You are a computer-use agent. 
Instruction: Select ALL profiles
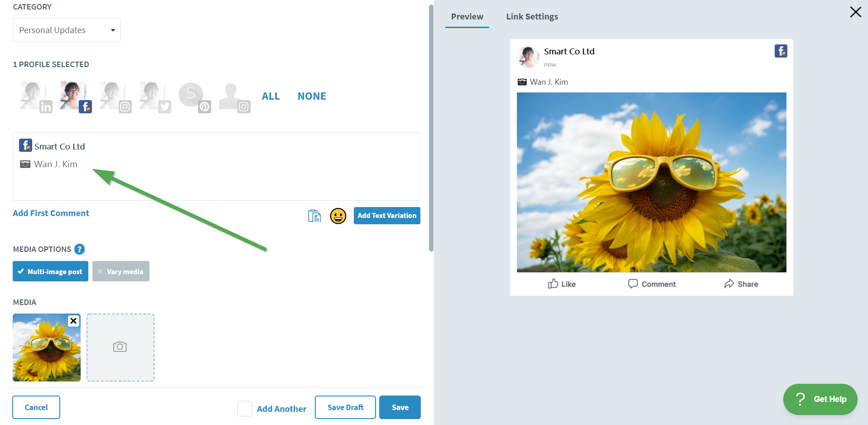pyautogui.click(x=270, y=96)
